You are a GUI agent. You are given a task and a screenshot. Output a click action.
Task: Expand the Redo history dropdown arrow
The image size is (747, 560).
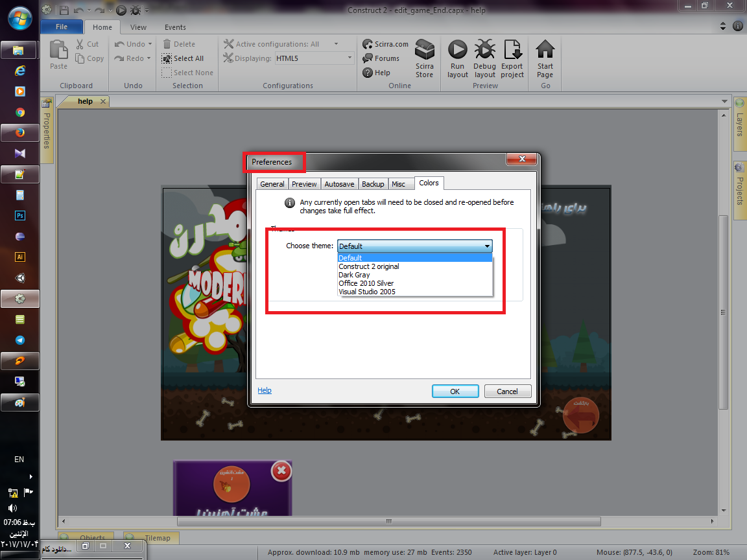point(148,58)
